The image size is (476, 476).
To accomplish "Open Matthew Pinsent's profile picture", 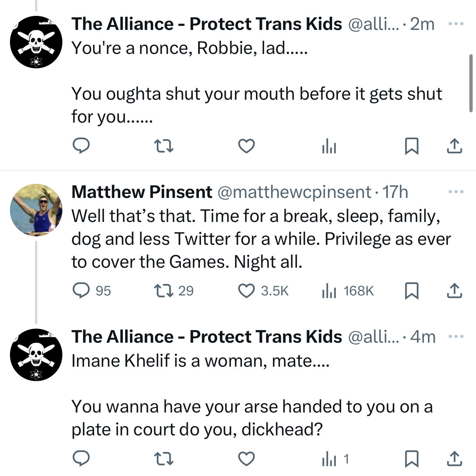I will [36, 210].
